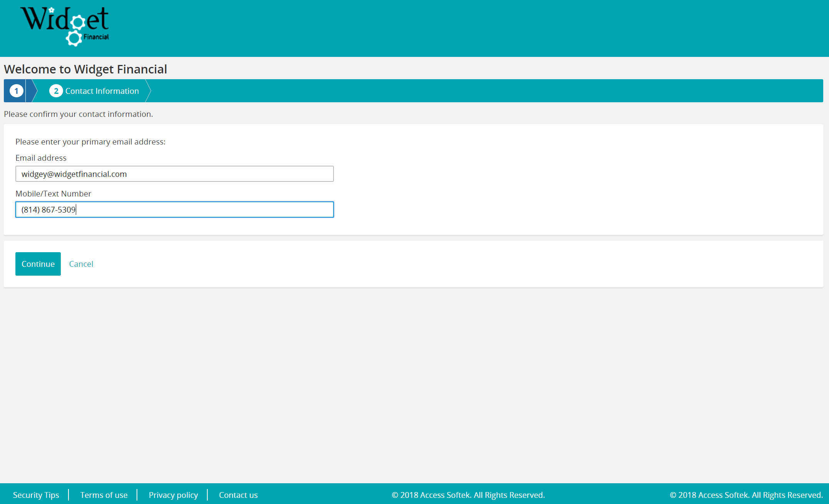Open Security Tips in the footer
Viewport: 829px width, 504px height.
[36, 495]
